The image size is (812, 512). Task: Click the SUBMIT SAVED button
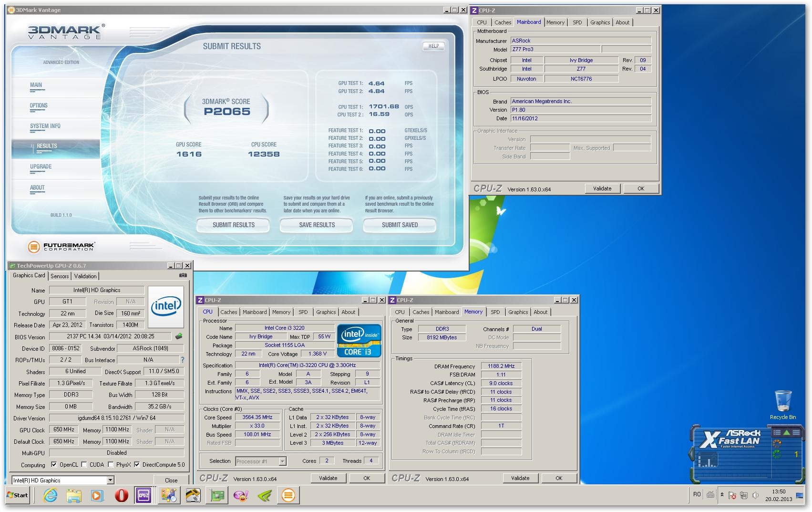tap(400, 225)
